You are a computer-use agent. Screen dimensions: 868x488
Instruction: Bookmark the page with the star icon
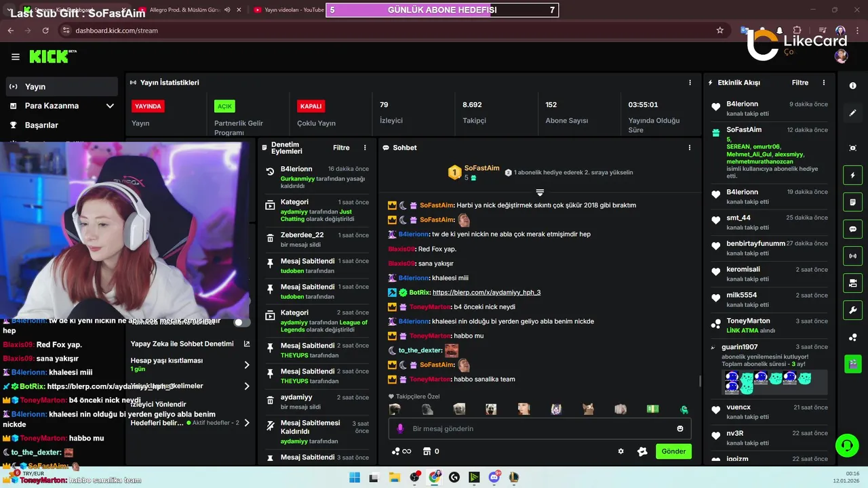click(x=719, y=30)
